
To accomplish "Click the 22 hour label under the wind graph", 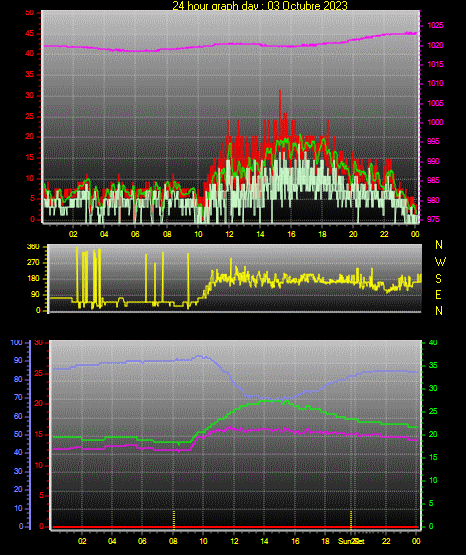I will 384,234.
